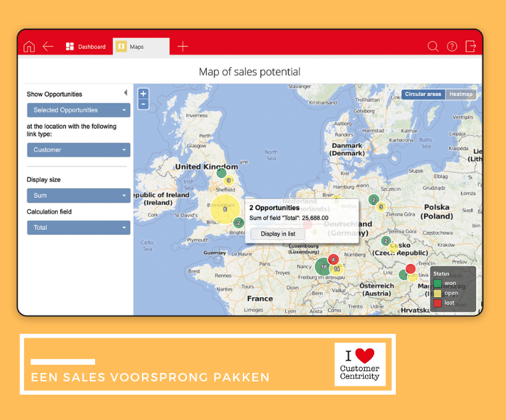Click the yellow marker labeled 3 near Sheffield
This screenshot has width=506, height=420.
[228, 181]
